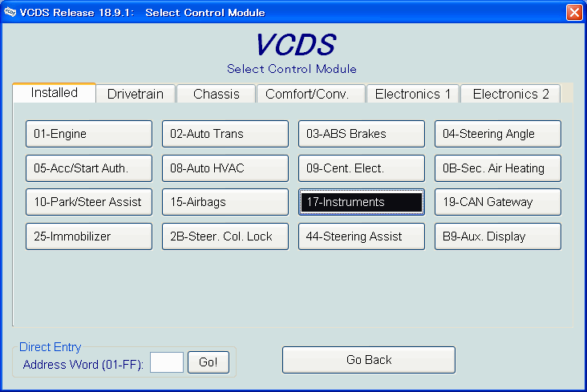
Task: Open 0B-Sec. Air Heating module
Action: tap(497, 168)
